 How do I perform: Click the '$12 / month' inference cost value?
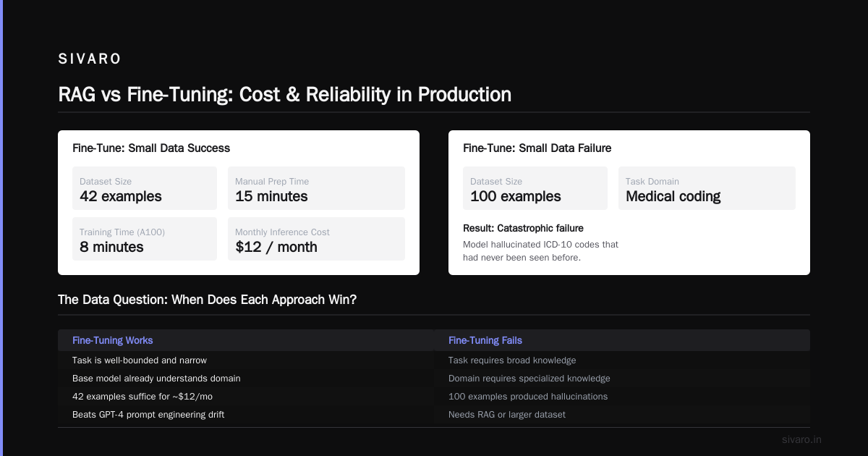[x=276, y=247]
